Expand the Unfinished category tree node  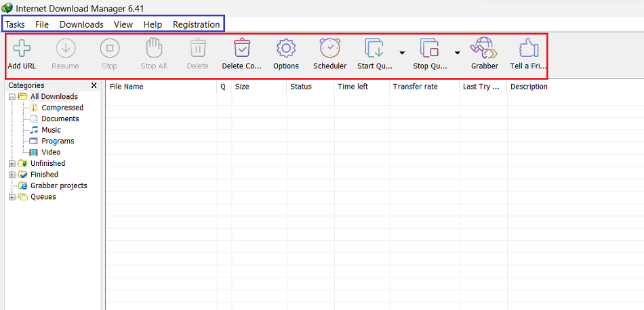(x=12, y=163)
